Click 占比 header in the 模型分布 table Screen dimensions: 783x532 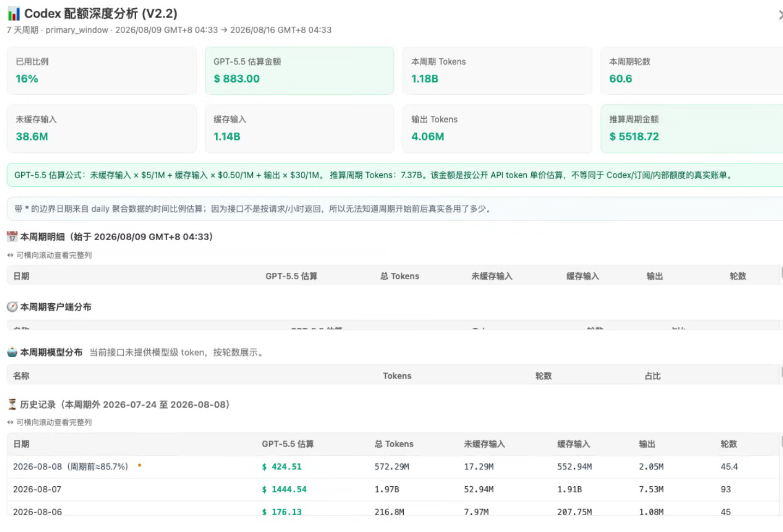(652, 376)
